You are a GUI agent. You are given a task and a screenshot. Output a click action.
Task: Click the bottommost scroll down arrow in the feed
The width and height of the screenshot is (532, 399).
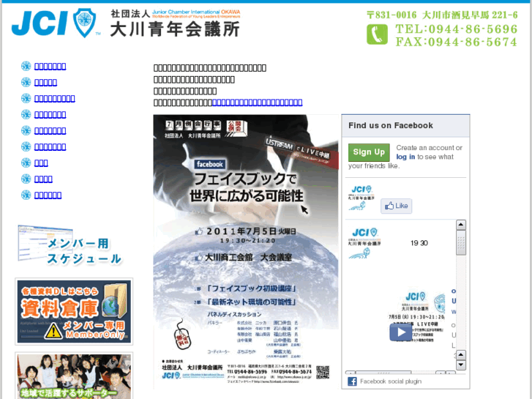click(461, 365)
